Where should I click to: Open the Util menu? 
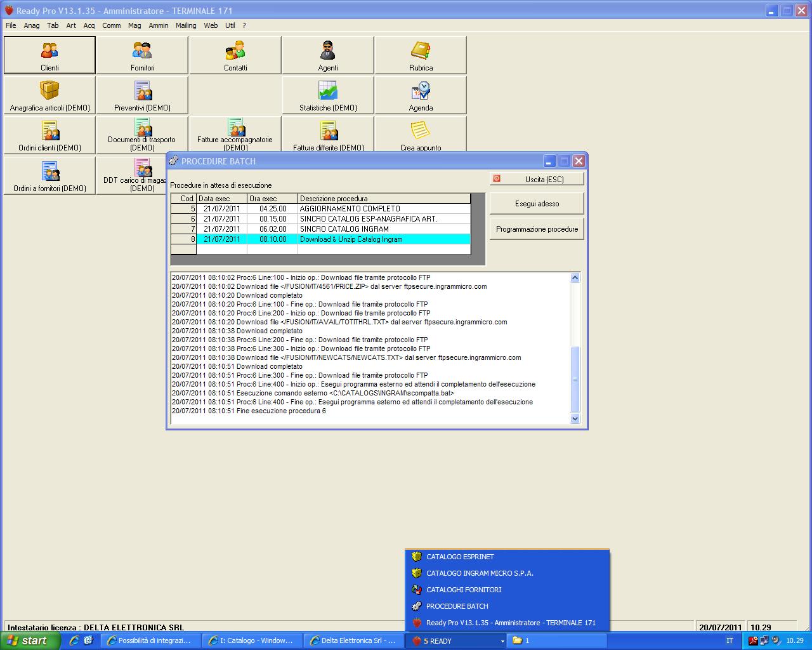pyautogui.click(x=230, y=25)
